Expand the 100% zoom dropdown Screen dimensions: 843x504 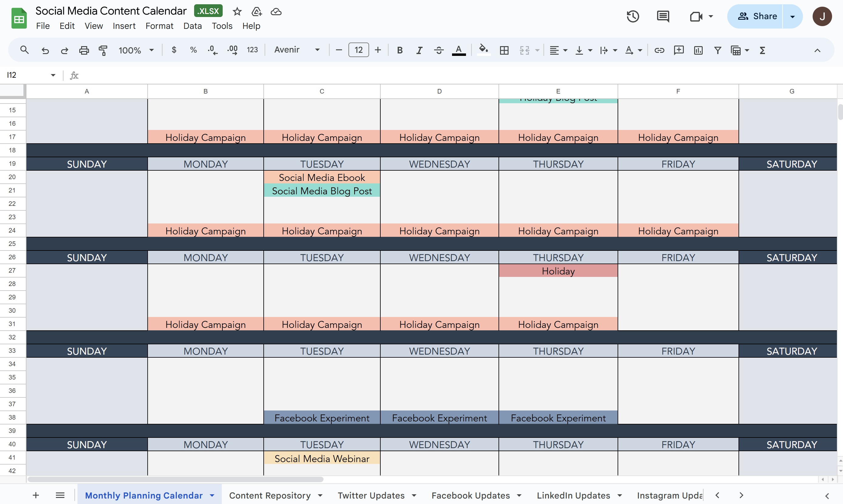pos(136,50)
